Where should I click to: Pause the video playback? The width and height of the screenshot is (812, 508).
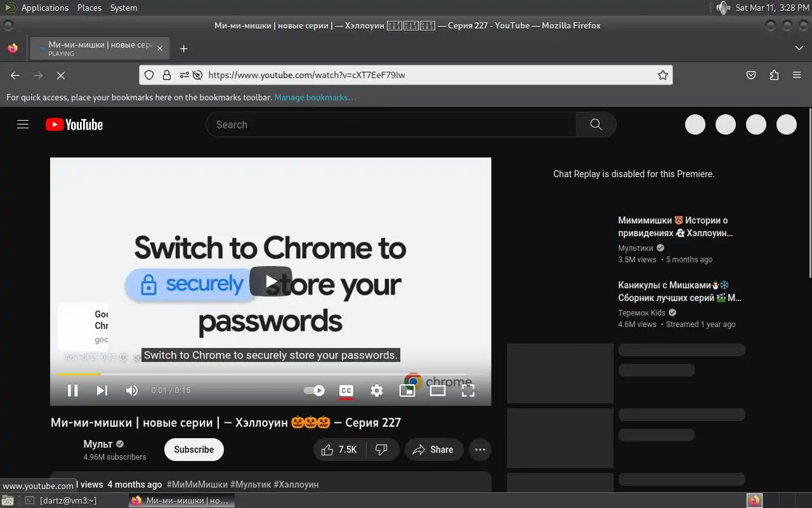[x=73, y=391]
